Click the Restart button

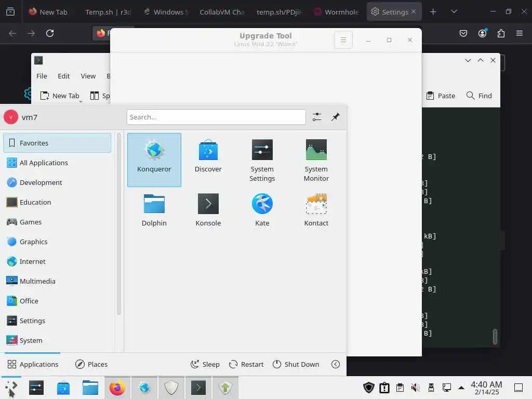[246, 364]
